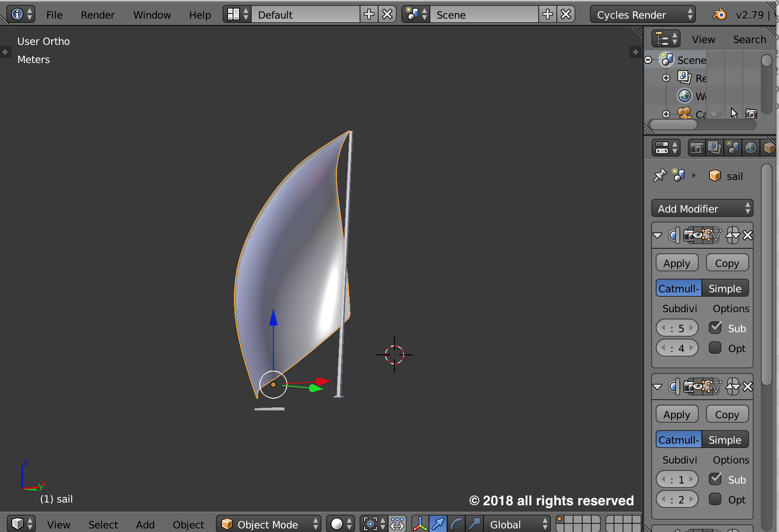This screenshot has height=532, width=779.
Task: Open the World properties globe tab
Action: tap(750, 148)
